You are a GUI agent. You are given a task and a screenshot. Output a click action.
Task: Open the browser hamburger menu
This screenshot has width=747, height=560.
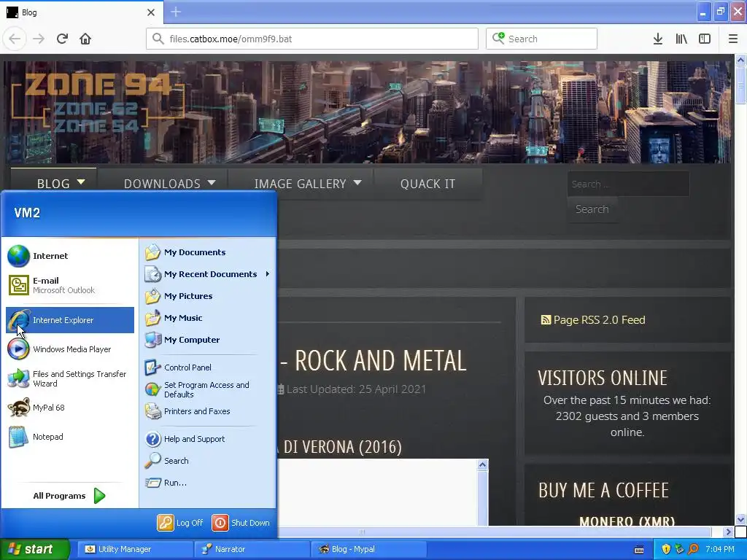click(x=733, y=39)
